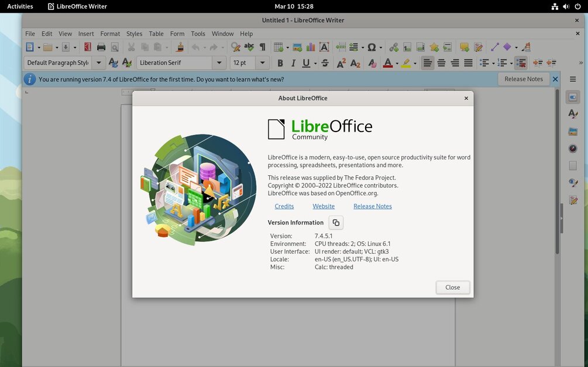The width and height of the screenshot is (588, 367).
Task: Click the Insert Page Break icon
Action: [341, 47]
